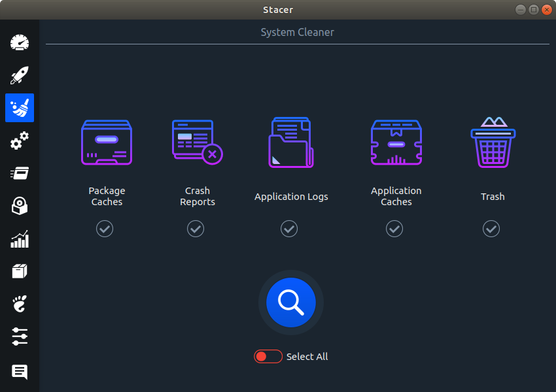Click the Application Caches box icon
Screen dimensions: 556x392
(396, 142)
